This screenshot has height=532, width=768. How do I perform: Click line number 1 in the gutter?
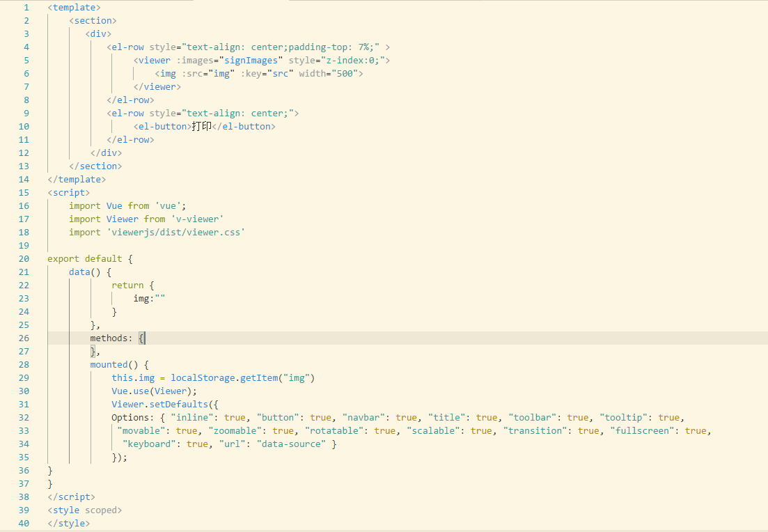pyautogui.click(x=26, y=8)
